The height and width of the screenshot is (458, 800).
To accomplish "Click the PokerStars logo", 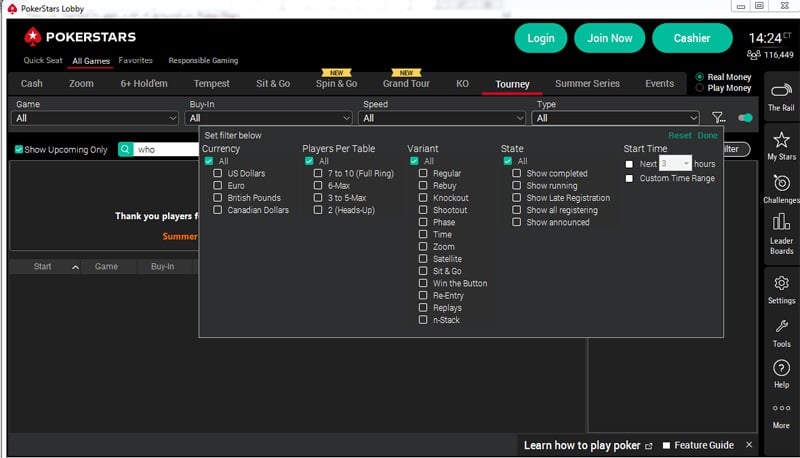I will [80, 37].
